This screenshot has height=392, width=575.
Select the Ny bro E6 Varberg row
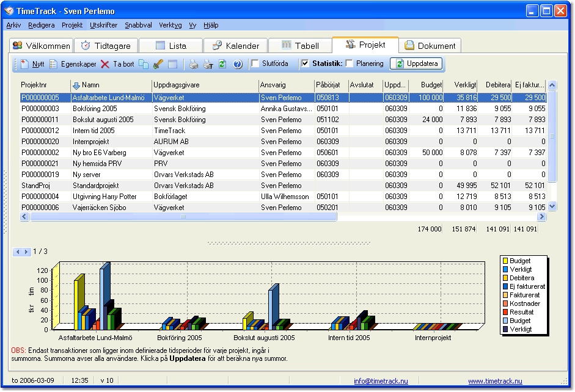pos(283,153)
